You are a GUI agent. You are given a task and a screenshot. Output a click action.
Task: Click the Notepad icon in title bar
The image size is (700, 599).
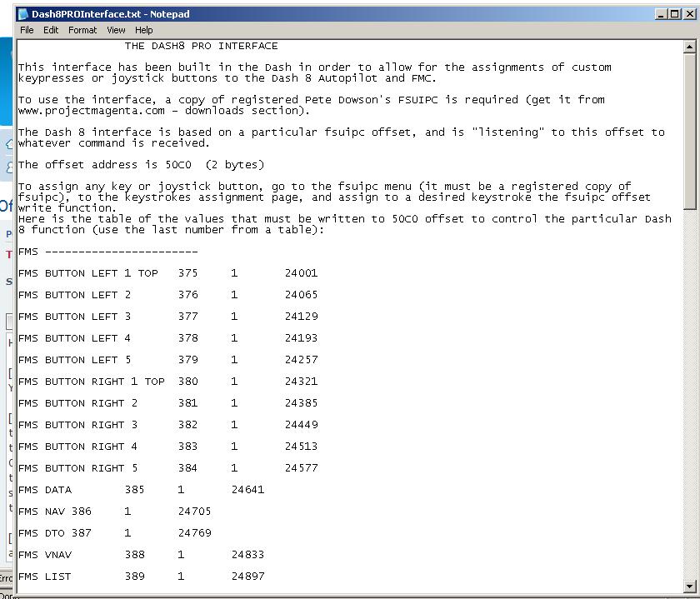pos(23,14)
